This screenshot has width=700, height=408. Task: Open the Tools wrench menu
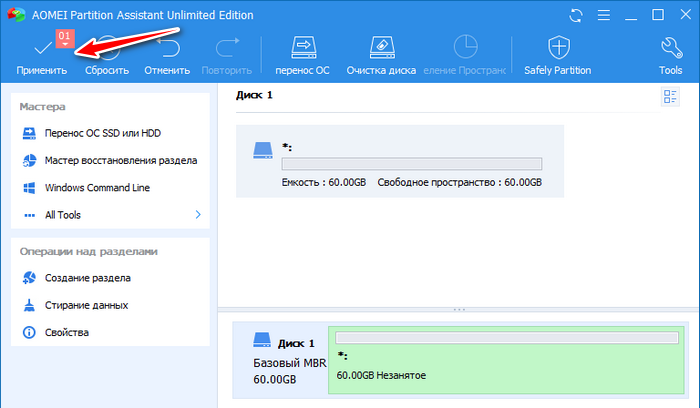coord(671,56)
